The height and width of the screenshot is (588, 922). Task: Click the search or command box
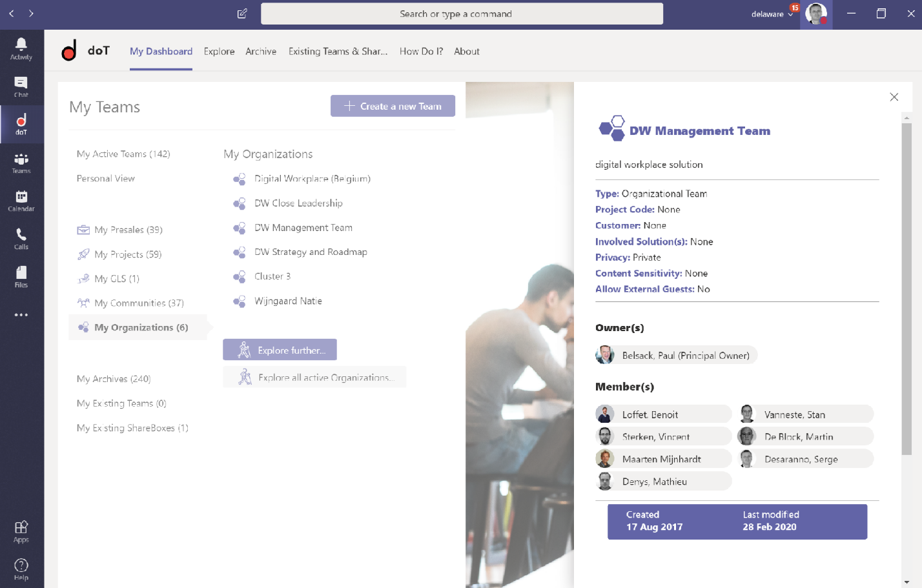coord(462,14)
